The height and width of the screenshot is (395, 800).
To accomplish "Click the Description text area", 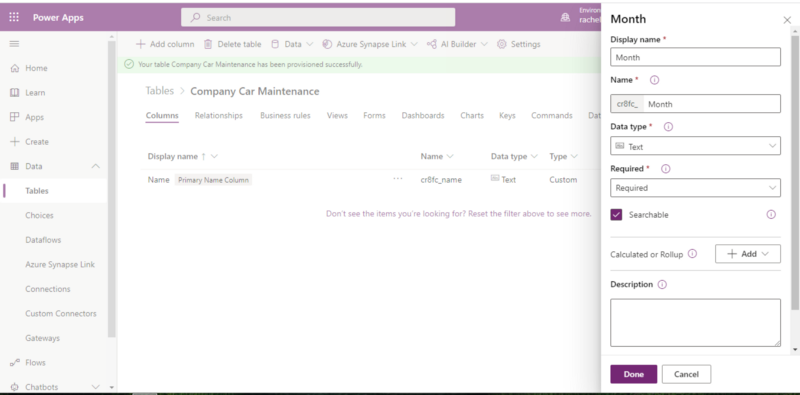I will (695, 323).
